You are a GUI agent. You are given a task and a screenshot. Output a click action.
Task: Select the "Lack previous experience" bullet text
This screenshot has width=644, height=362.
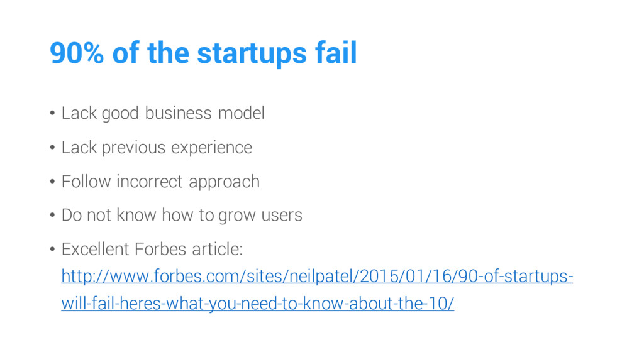tap(157, 148)
